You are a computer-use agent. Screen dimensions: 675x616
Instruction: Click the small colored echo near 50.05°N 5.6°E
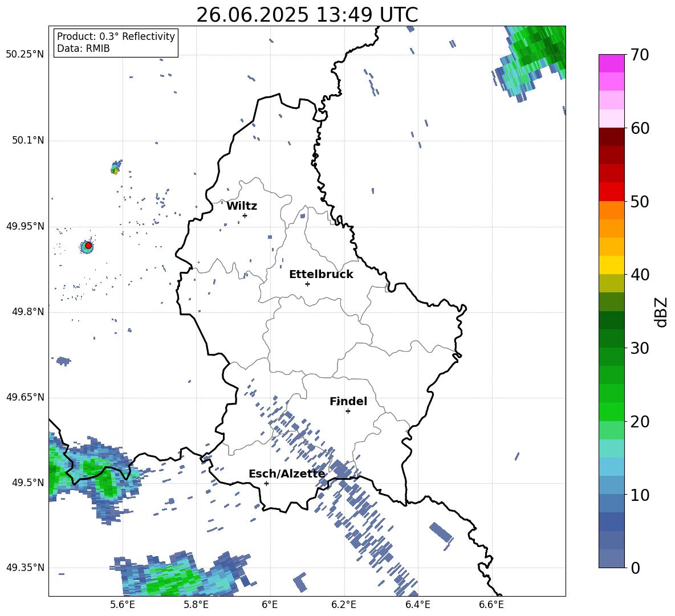click(x=115, y=168)
